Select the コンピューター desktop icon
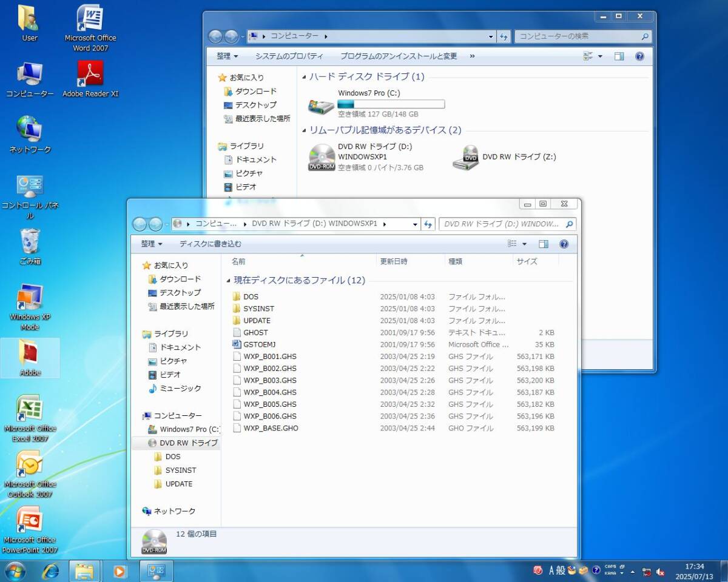728x582 pixels. (x=30, y=79)
